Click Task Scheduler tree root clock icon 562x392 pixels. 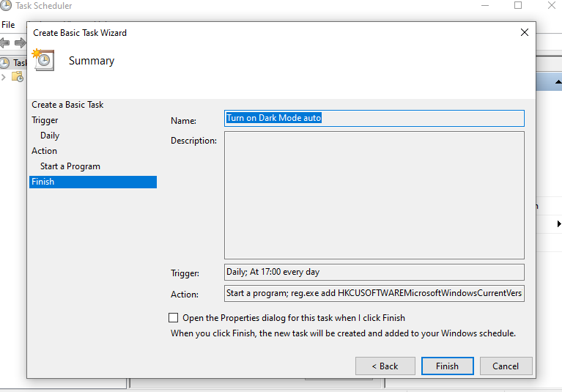click(4, 63)
